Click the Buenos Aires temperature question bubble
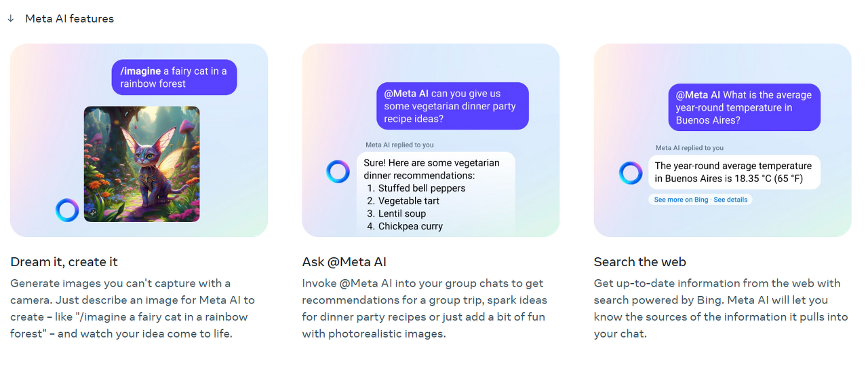The width and height of the screenshot is (868, 366). click(744, 107)
